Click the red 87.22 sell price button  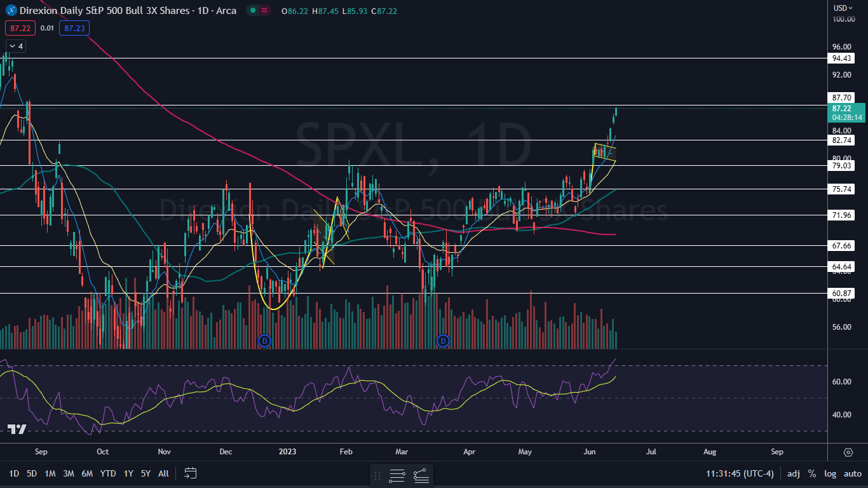pos(20,28)
